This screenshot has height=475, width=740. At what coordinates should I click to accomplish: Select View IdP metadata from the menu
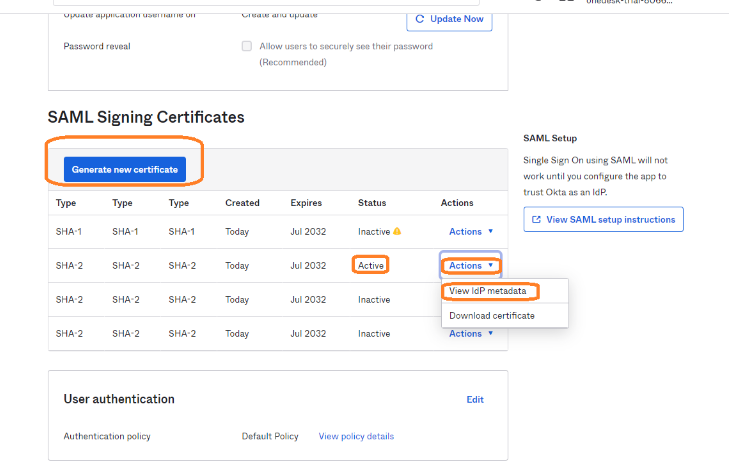pos(490,291)
